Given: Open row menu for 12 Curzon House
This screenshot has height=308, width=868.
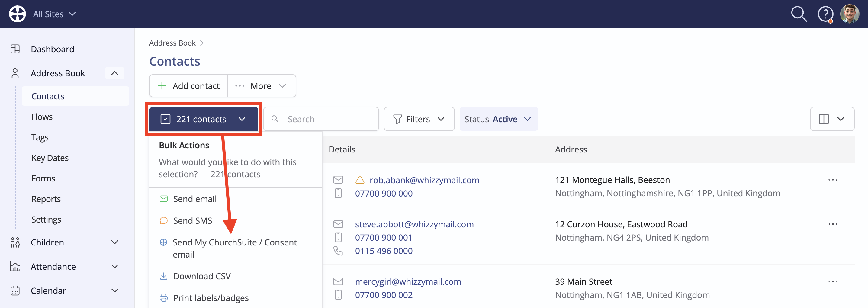Looking at the screenshot, I should tap(833, 224).
